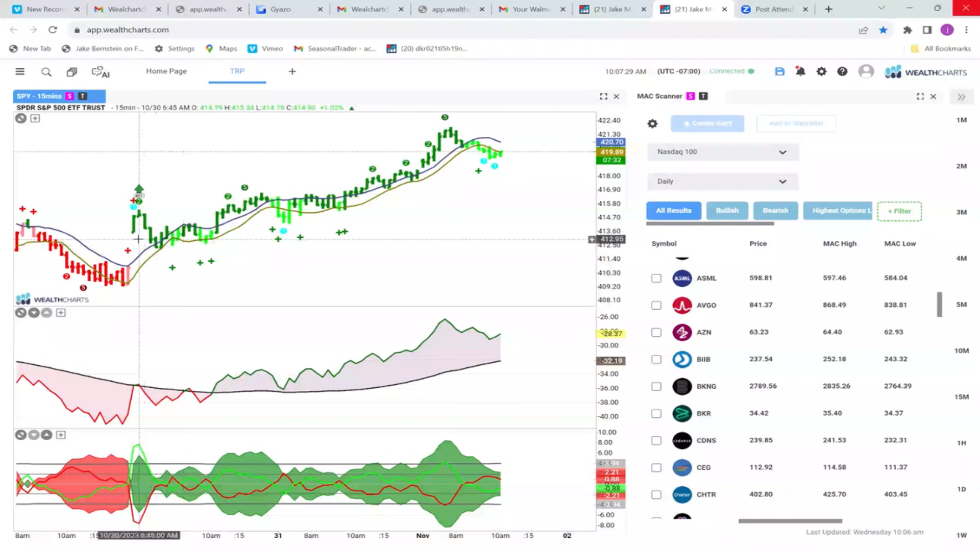Select the Highest Options filter tab
Viewport: 980px width, 551px height.
click(838, 211)
